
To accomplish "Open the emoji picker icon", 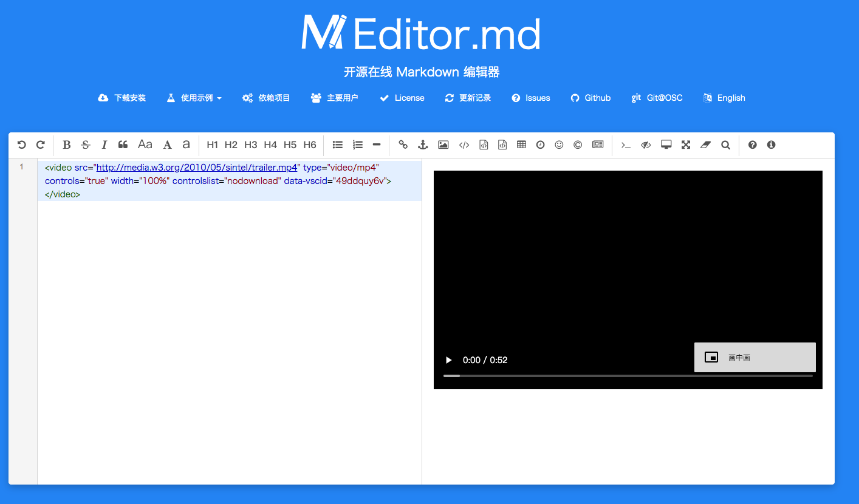I will (x=559, y=145).
